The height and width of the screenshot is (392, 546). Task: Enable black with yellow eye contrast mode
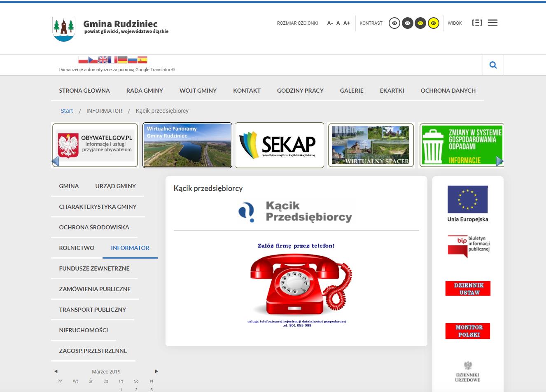click(x=420, y=23)
